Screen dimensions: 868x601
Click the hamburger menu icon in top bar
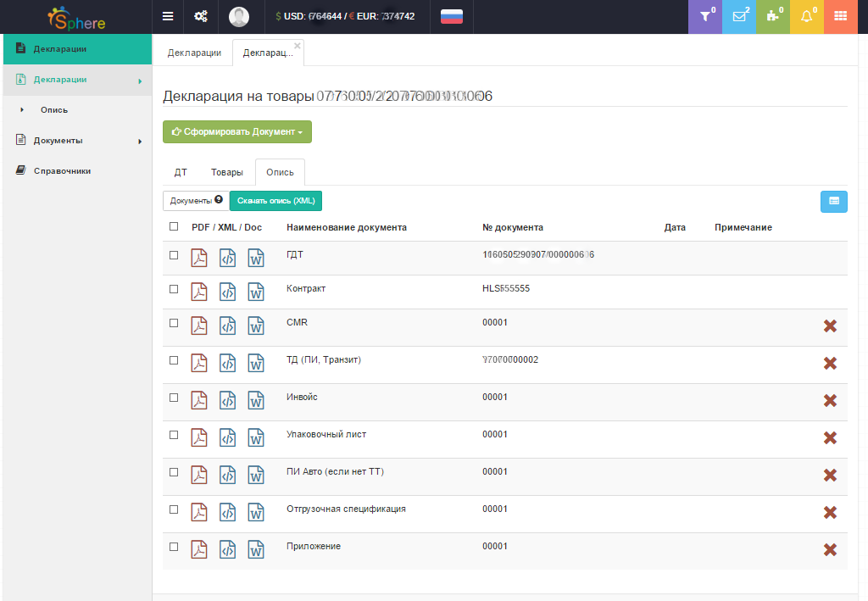coord(168,16)
